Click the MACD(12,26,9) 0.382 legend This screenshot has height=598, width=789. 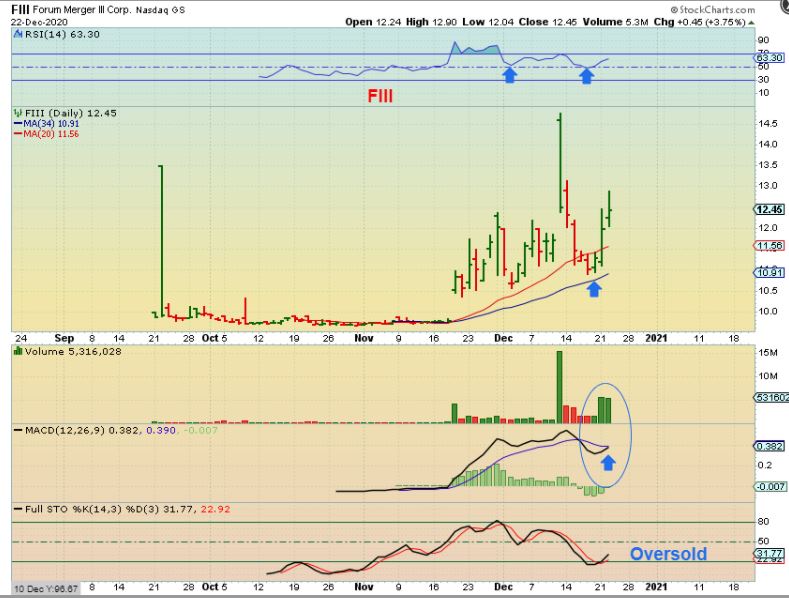(84, 430)
